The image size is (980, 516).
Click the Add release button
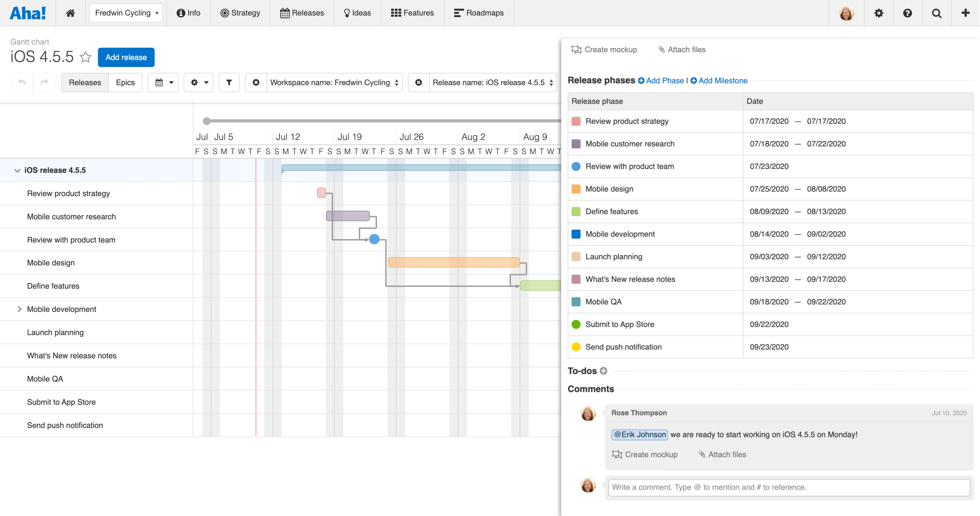tap(126, 57)
